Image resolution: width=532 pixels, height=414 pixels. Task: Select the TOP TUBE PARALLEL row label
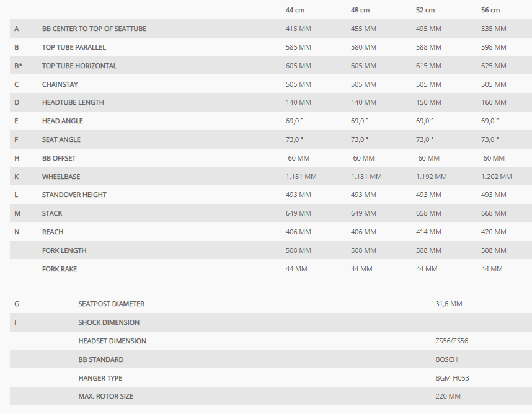coord(74,48)
